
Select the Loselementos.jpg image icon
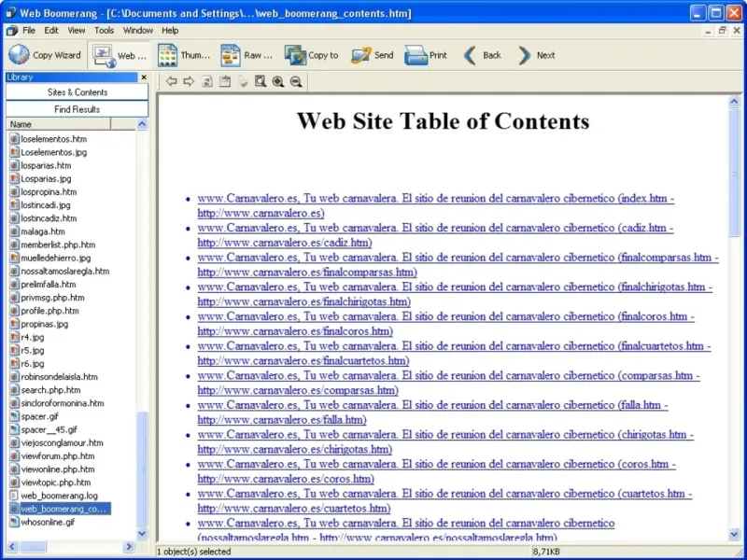click(x=14, y=152)
